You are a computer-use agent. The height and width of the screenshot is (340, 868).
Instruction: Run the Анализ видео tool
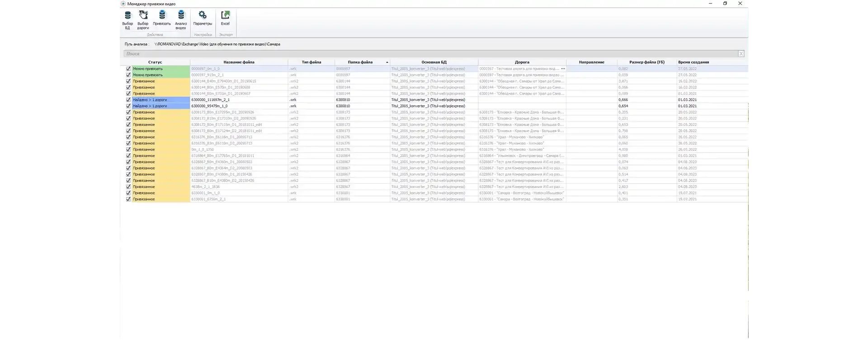(x=181, y=16)
